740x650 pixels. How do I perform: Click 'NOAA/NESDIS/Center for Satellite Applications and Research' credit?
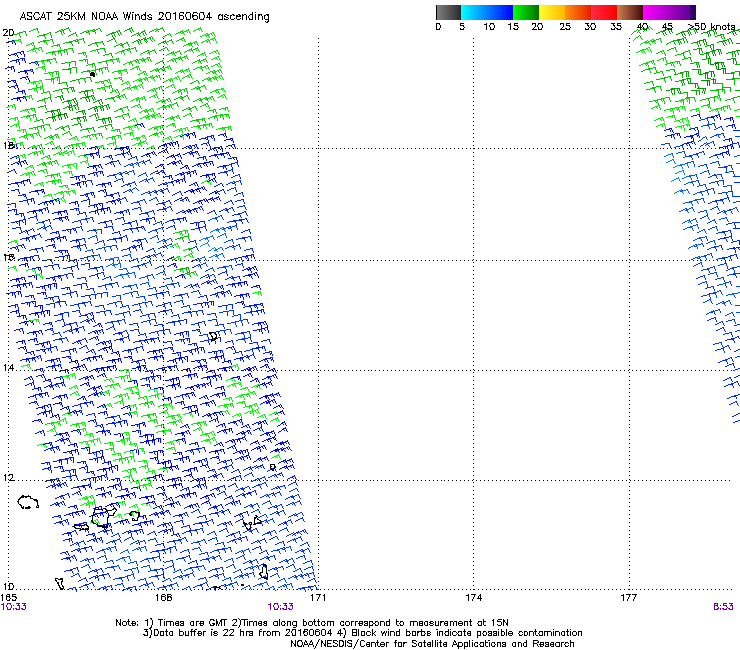coord(432,644)
